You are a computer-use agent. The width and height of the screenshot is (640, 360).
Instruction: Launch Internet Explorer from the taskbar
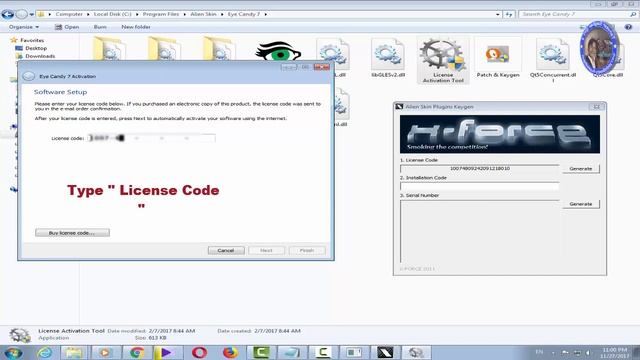click(x=44, y=352)
